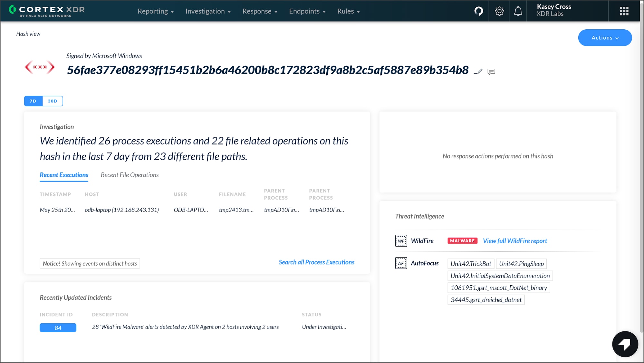This screenshot has width=644, height=363.
Task: Click the TIMESTAMP column header
Action: click(x=55, y=194)
